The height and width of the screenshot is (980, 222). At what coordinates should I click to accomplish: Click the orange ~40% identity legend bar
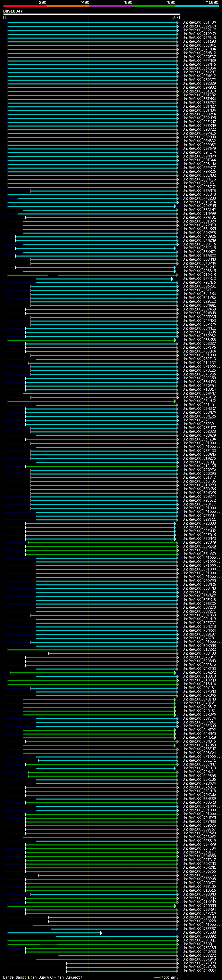(68, 6)
